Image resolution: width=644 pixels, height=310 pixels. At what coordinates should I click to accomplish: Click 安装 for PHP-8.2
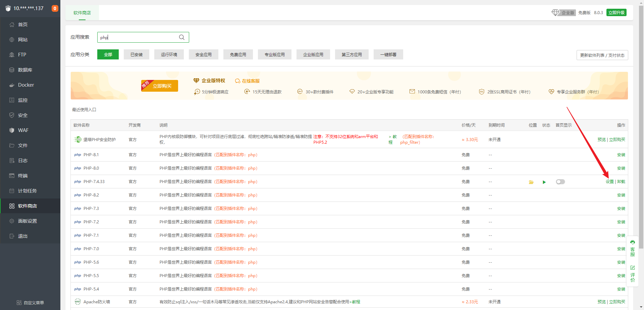(x=621, y=195)
